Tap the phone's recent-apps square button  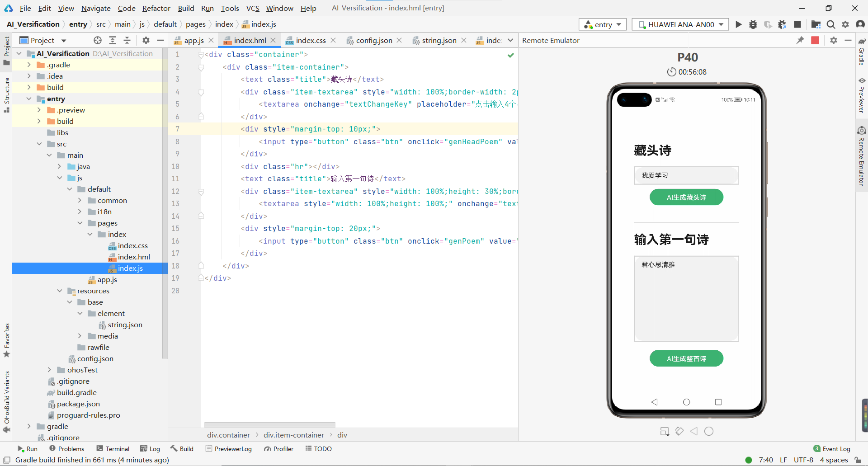pos(718,402)
